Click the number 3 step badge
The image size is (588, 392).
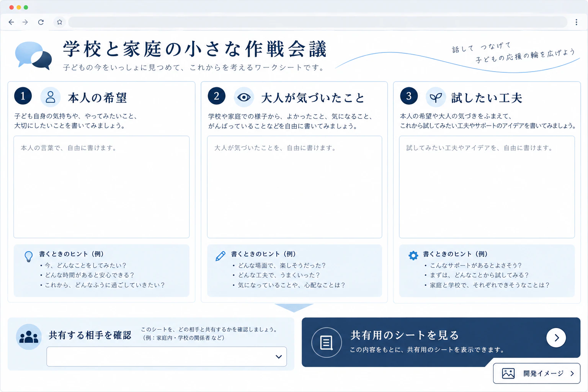tap(409, 96)
